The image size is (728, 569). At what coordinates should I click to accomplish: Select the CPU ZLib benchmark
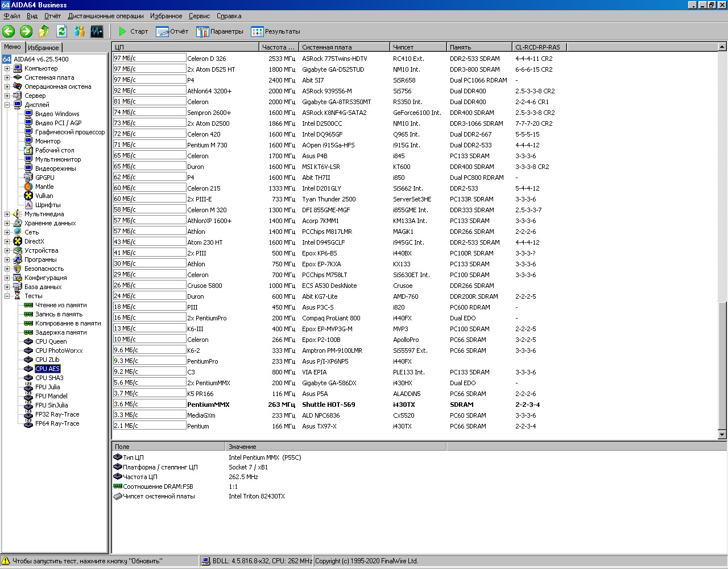(x=47, y=360)
